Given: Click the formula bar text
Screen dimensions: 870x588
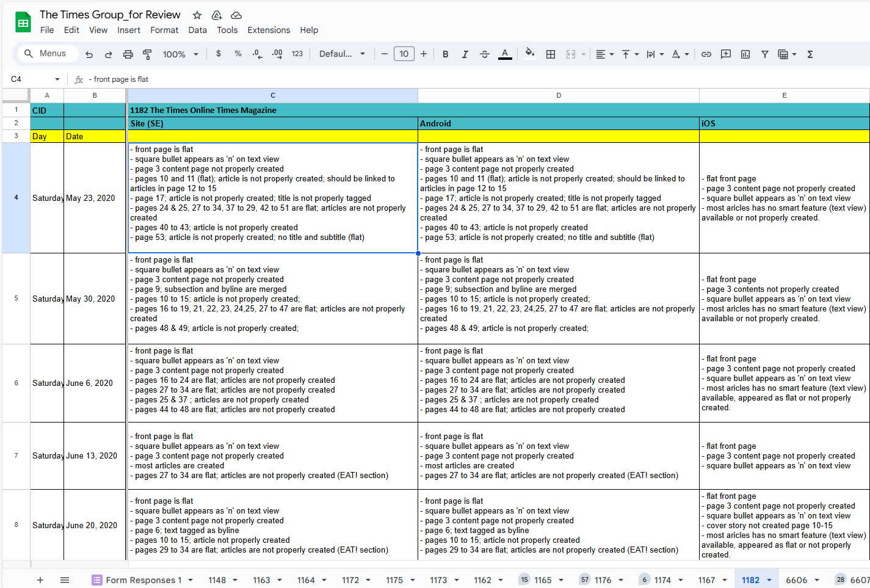Looking at the screenshot, I should (121, 79).
